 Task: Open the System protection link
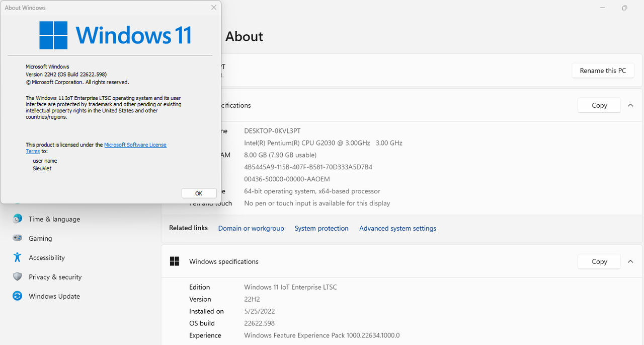pos(321,228)
